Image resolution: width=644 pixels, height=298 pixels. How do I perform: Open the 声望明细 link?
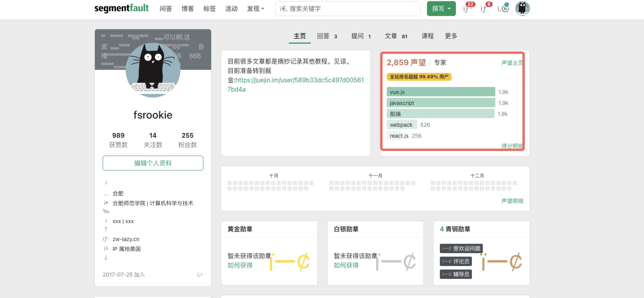click(512, 201)
